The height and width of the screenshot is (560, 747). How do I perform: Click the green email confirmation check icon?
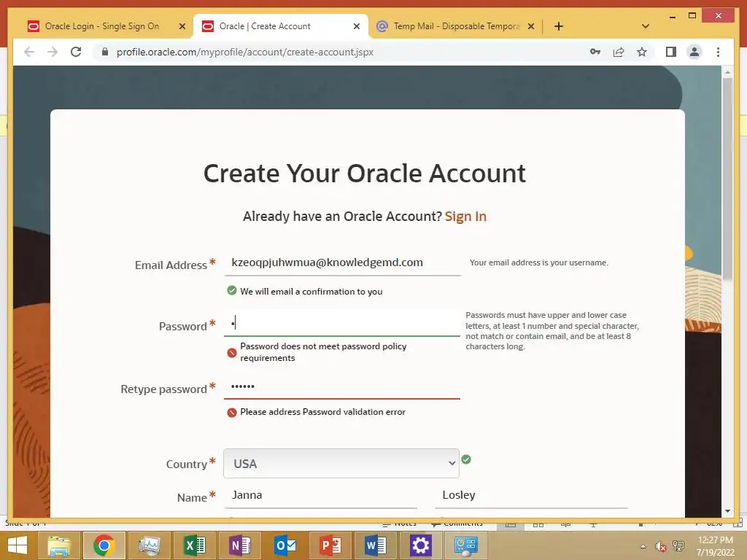232,290
